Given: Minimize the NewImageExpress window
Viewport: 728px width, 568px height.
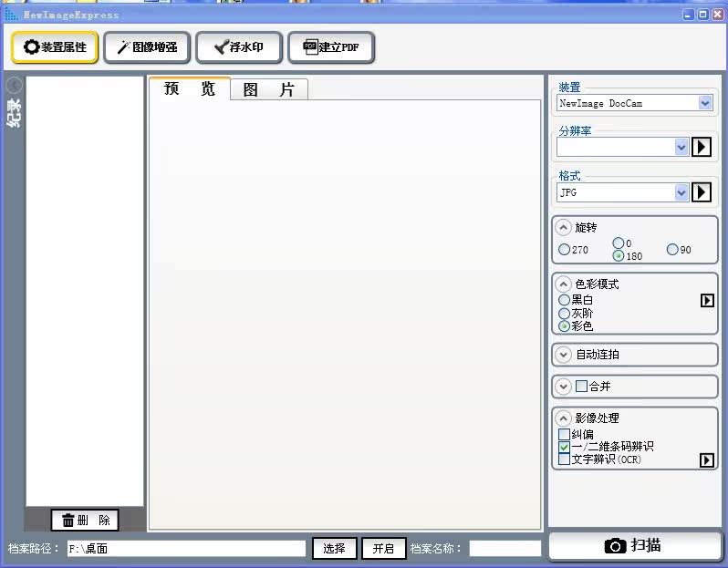Looking at the screenshot, I should [689, 15].
